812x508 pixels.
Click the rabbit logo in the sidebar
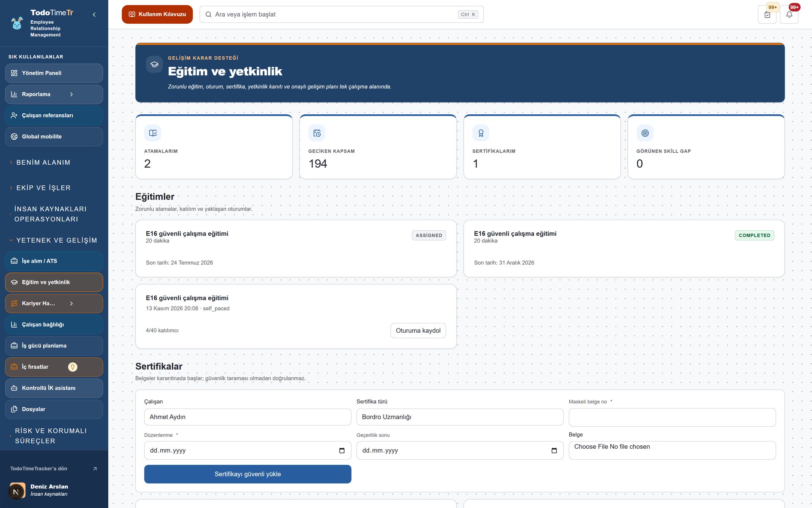(17, 23)
